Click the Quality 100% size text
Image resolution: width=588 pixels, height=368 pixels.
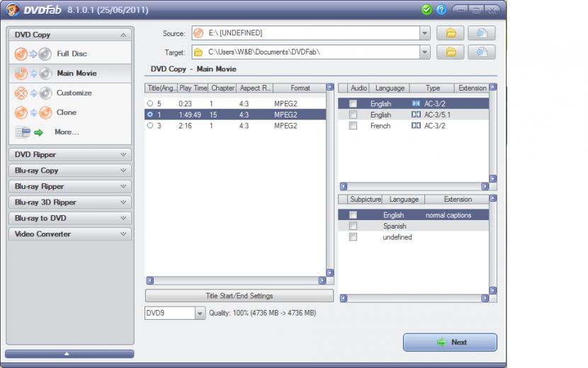click(x=263, y=313)
